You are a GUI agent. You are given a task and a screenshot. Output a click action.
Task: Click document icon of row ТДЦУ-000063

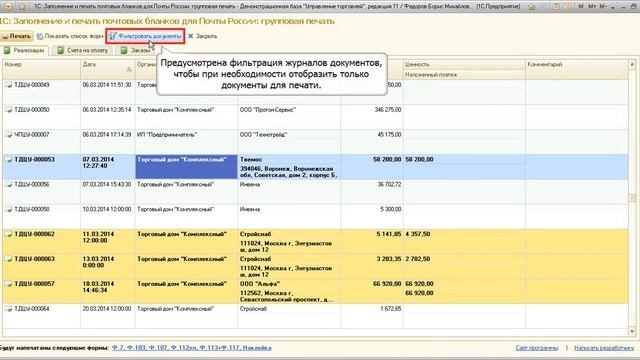[9, 259]
